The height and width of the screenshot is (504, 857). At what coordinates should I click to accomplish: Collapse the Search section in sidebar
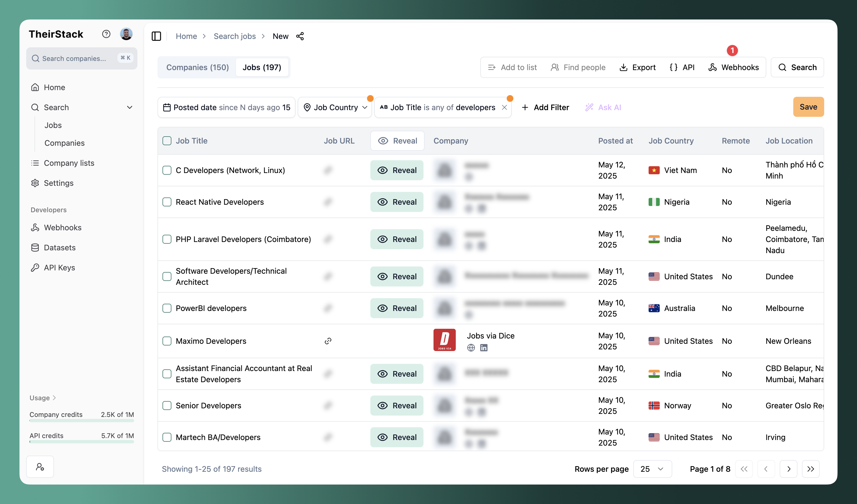130,107
